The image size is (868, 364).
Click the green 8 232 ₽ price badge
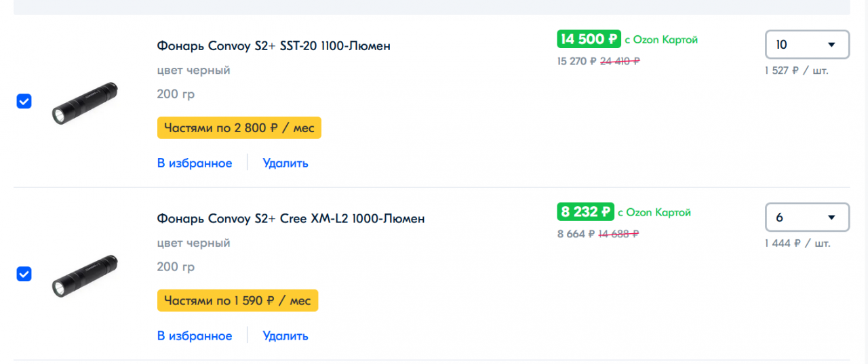(x=585, y=212)
